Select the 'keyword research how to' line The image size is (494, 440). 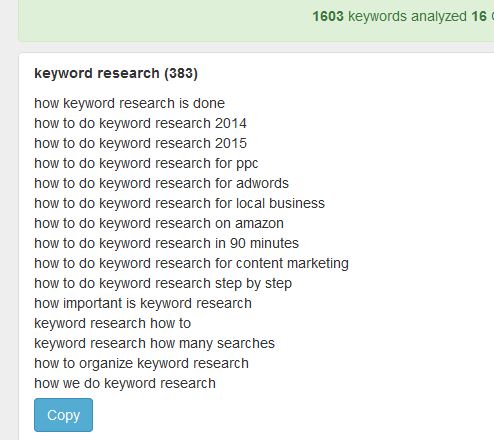click(x=113, y=323)
